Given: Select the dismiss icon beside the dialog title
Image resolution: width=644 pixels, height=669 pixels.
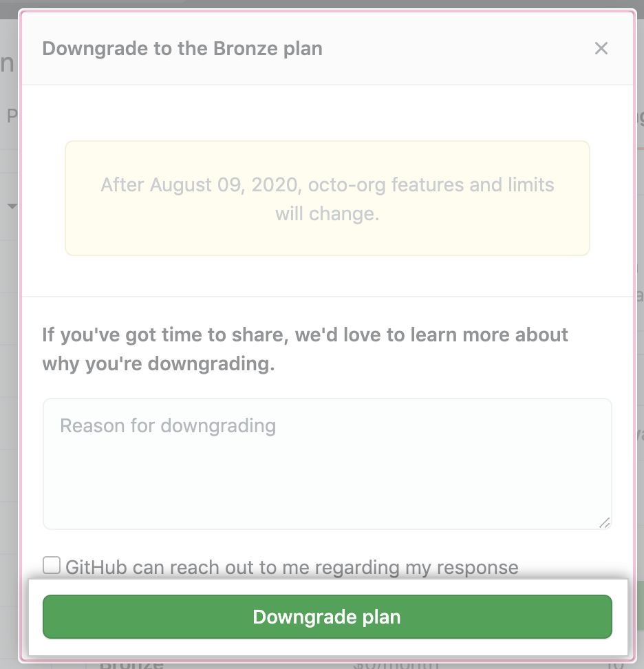Looking at the screenshot, I should click(x=601, y=48).
